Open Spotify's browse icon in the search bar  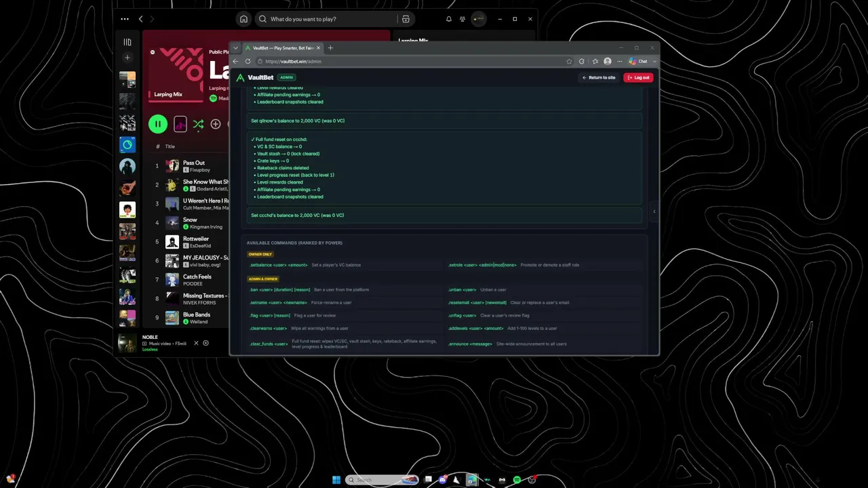[406, 19]
